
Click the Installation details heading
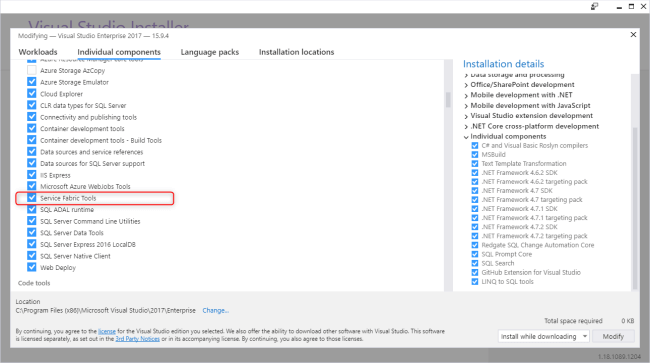point(503,64)
